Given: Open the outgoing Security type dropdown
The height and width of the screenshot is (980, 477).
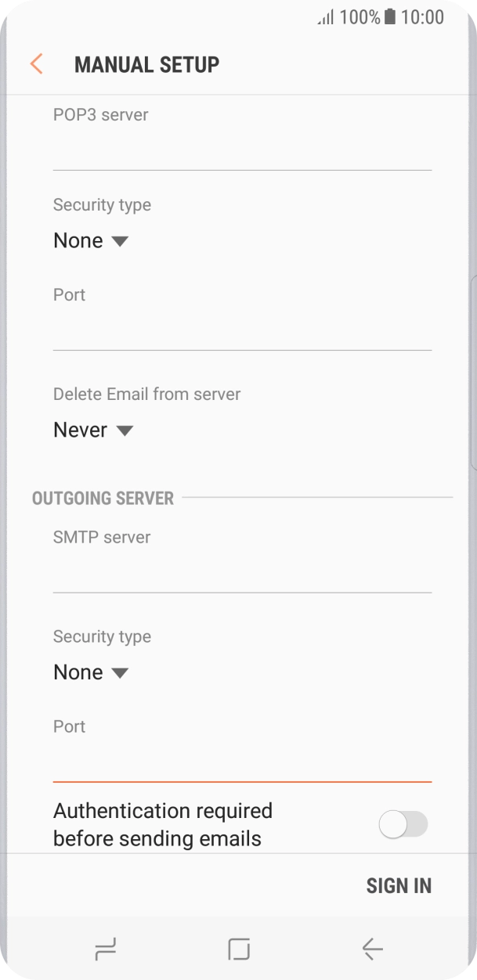Looking at the screenshot, I should 92,672.
